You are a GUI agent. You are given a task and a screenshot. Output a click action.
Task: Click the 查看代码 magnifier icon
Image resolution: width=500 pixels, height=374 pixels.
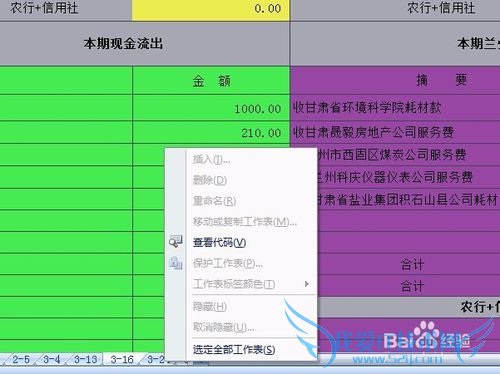pos(175,241)
